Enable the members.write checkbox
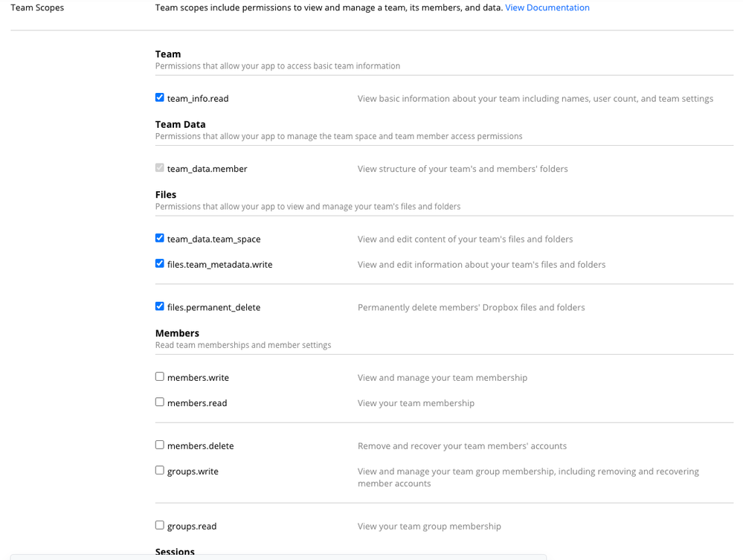The height and width of the screenshot is (560, 743). (160, 377)
